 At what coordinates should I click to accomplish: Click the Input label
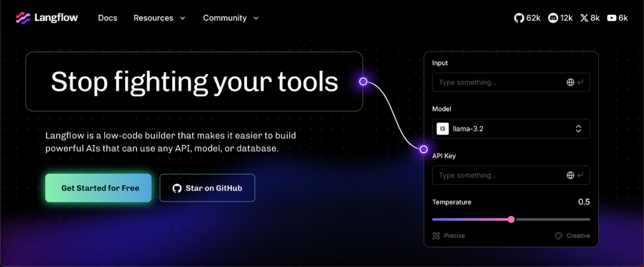[440, 63]
